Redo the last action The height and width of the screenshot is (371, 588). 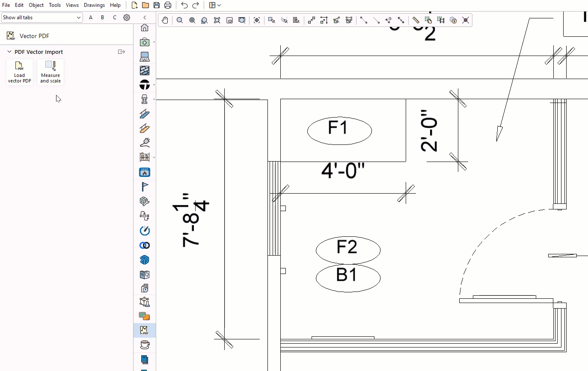click(x=196, y=5)
